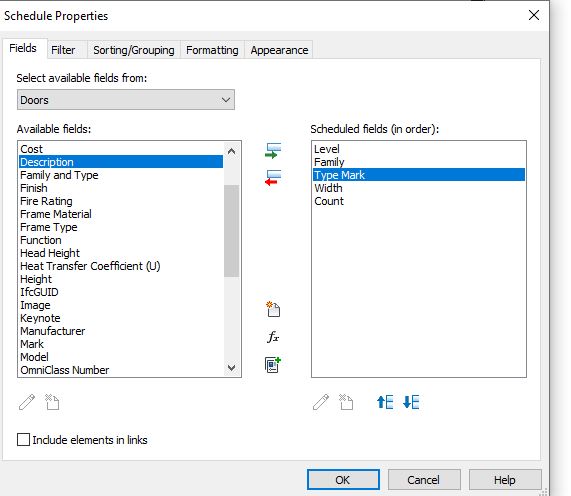The width and height of the screenshot is (571, 496).
Task: Open the Appearance tab
Action: pyautogui.click(x=279, y=50)
